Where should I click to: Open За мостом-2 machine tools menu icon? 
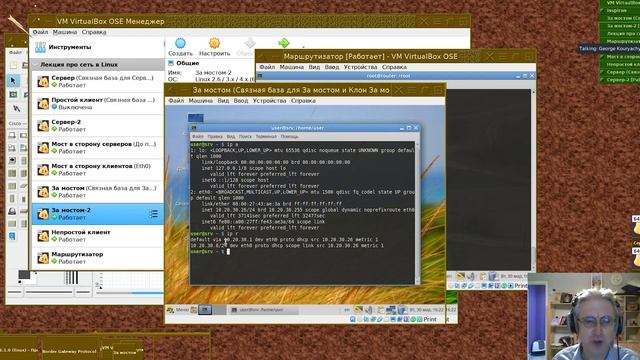click(153, 214)
